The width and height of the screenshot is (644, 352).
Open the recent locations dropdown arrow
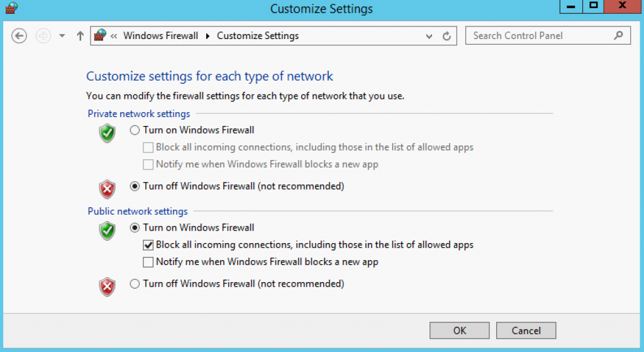(62, 36)
